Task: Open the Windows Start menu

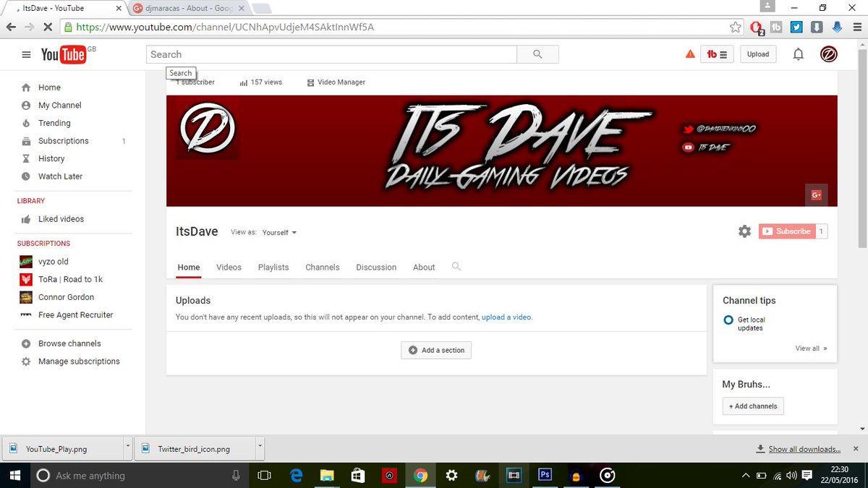Action: coord(14,476)
